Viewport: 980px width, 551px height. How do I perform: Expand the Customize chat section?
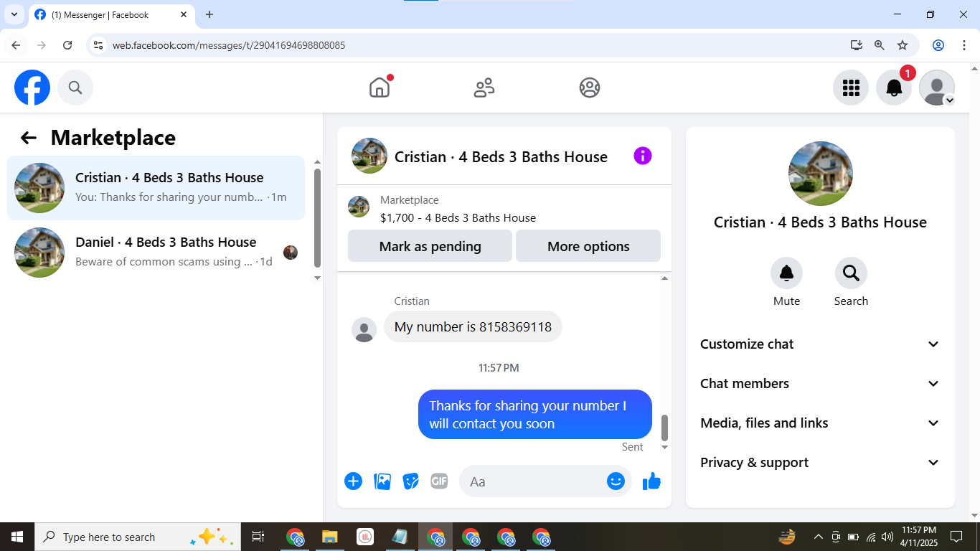[x=820, y=344]
